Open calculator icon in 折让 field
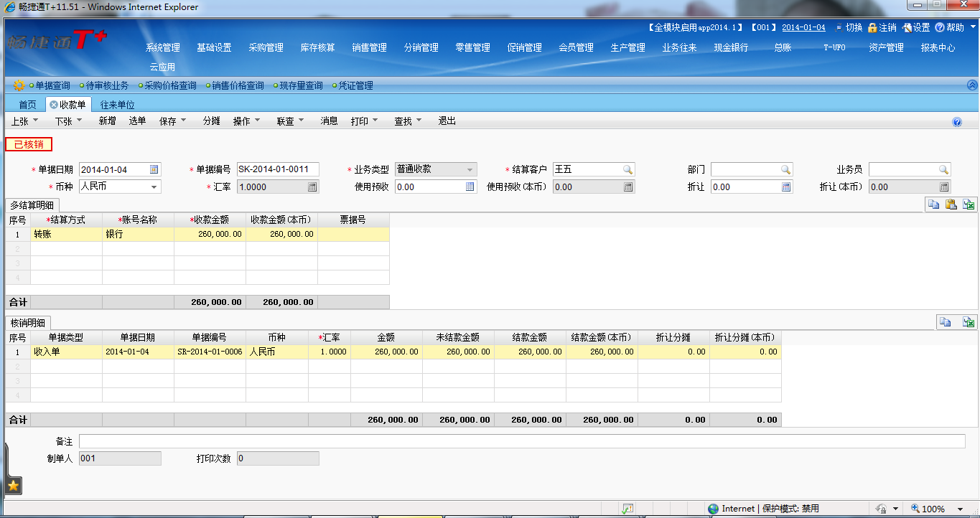This screenshot has height=518, width=980. pyautogui.click(x=786, y=187)
